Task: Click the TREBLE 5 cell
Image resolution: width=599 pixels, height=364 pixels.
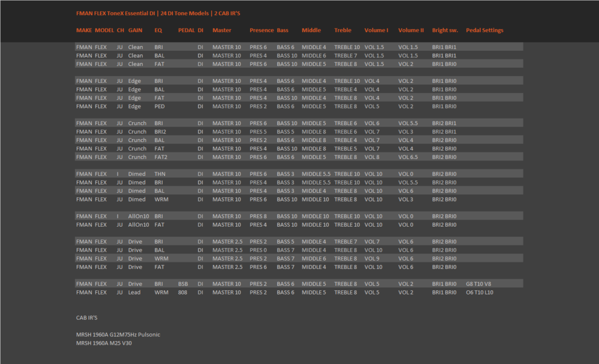Action: [345, 149]
